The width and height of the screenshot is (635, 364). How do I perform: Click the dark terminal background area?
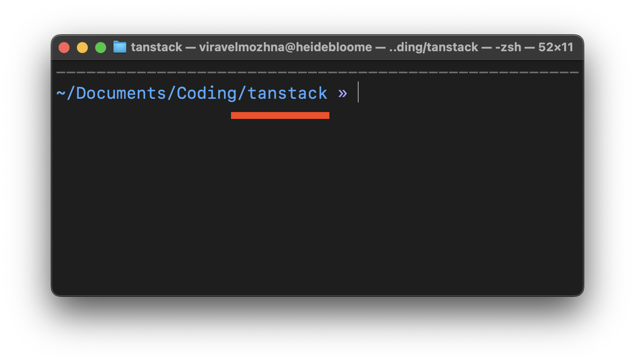click(317, 206)
